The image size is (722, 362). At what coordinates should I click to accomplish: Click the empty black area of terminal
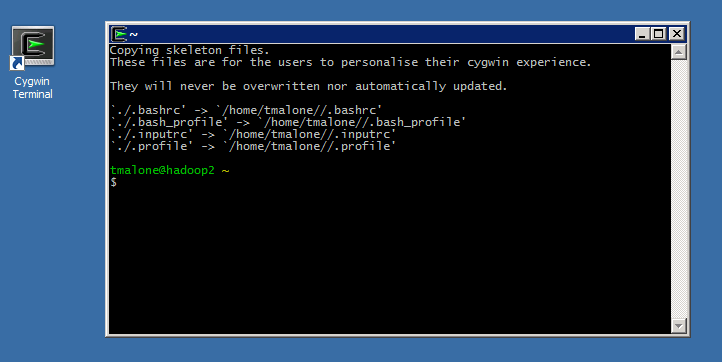click(x=390, y=258)
